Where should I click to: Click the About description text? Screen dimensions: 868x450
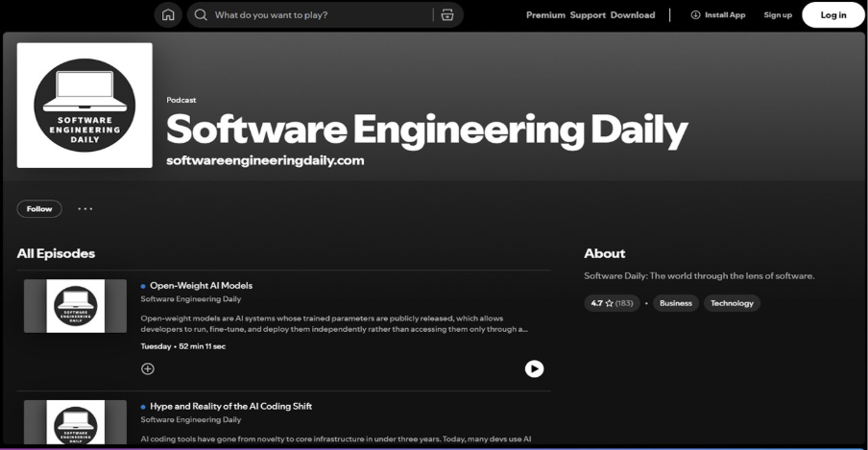(x=699, y=275)
